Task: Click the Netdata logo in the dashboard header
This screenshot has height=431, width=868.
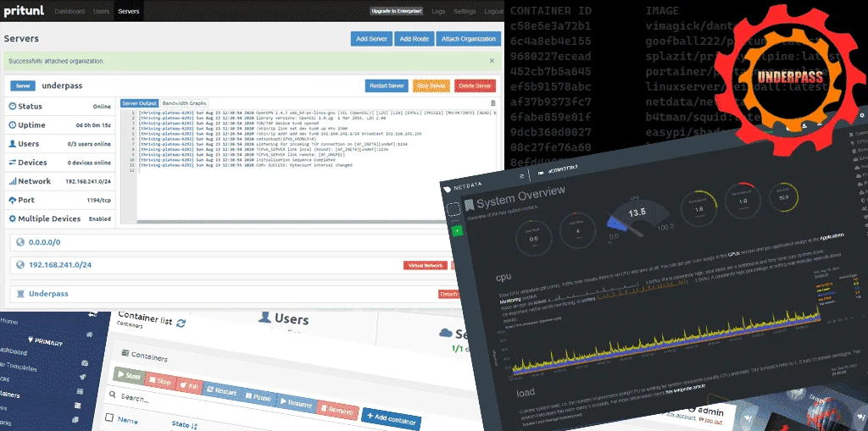Action: pyautogui.click(x=462, y=188)
